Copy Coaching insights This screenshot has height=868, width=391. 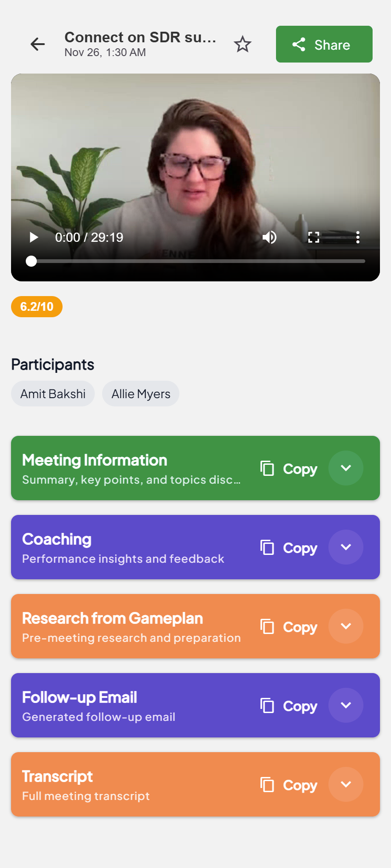click(289, 548)
